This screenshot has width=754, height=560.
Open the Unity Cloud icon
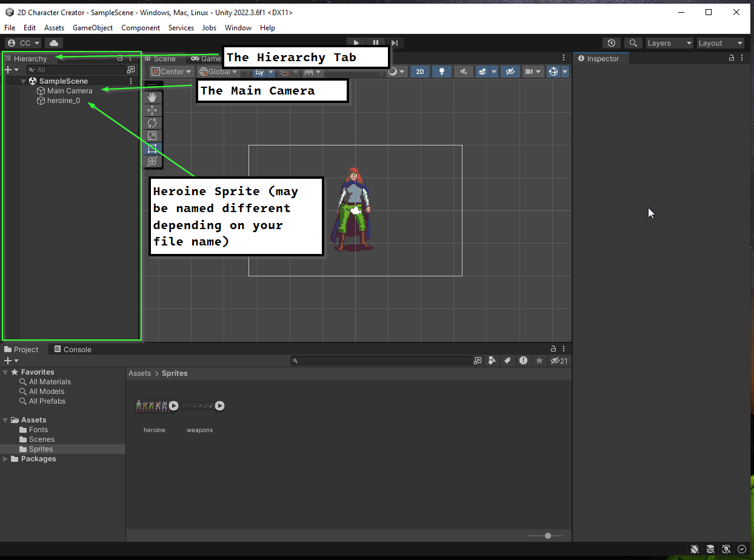coord(54,43)
